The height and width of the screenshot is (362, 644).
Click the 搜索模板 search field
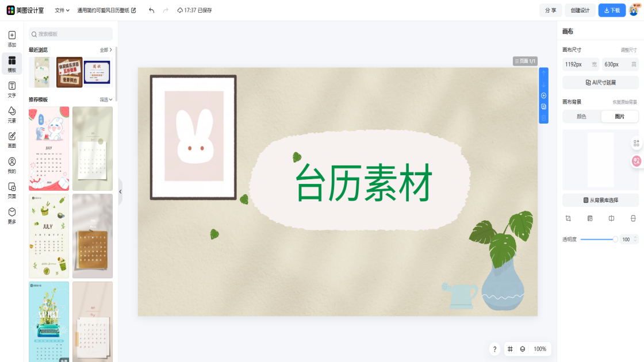[71, 34]
